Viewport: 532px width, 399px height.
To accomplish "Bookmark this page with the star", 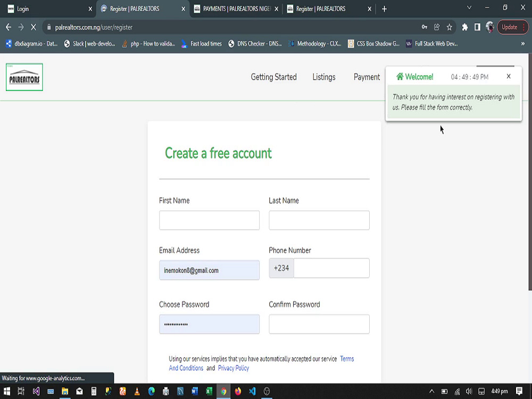I will tap(449, 27).
